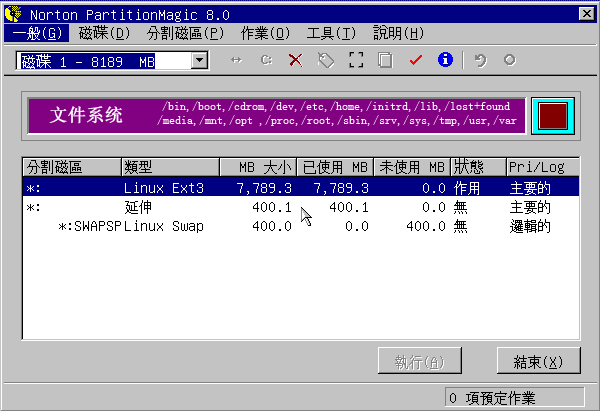Open the 說明(H) menu
The width and height of the screenshot is (600, 411).
pos(398,33)
